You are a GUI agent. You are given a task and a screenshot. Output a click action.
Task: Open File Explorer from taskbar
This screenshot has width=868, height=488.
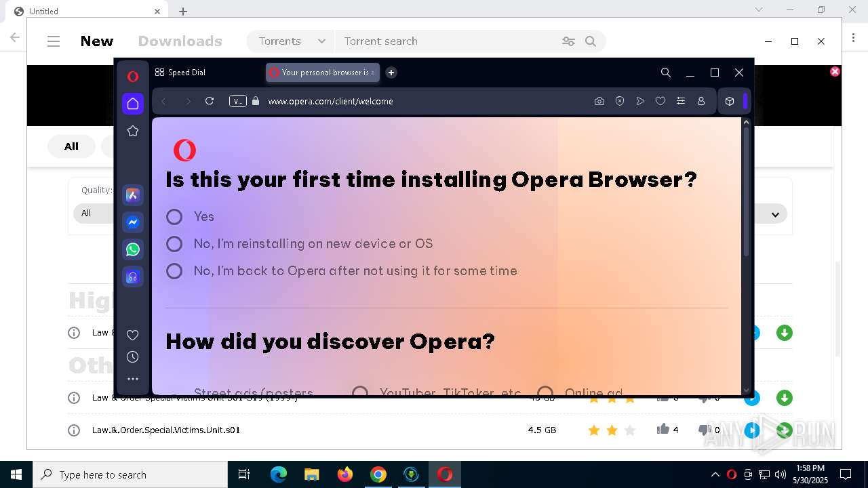pos(312,474)
